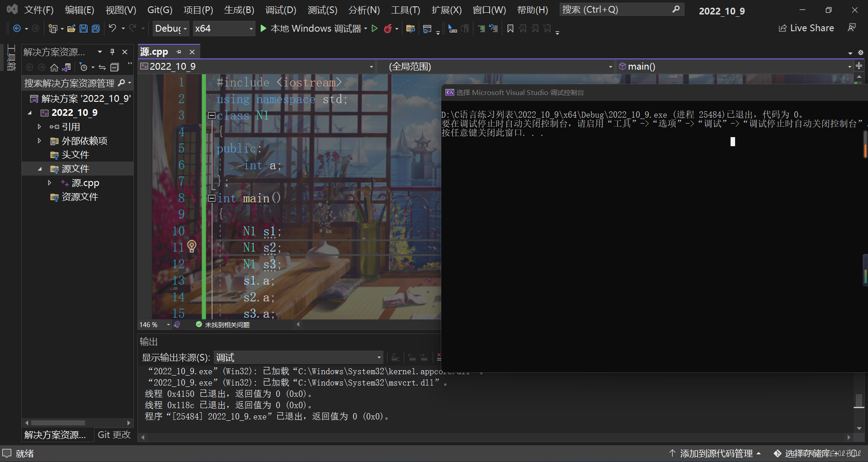868x462 pixels.
Task: Toggle the bookmark icon in the toolbar
Action: click(x=510, y=29)
